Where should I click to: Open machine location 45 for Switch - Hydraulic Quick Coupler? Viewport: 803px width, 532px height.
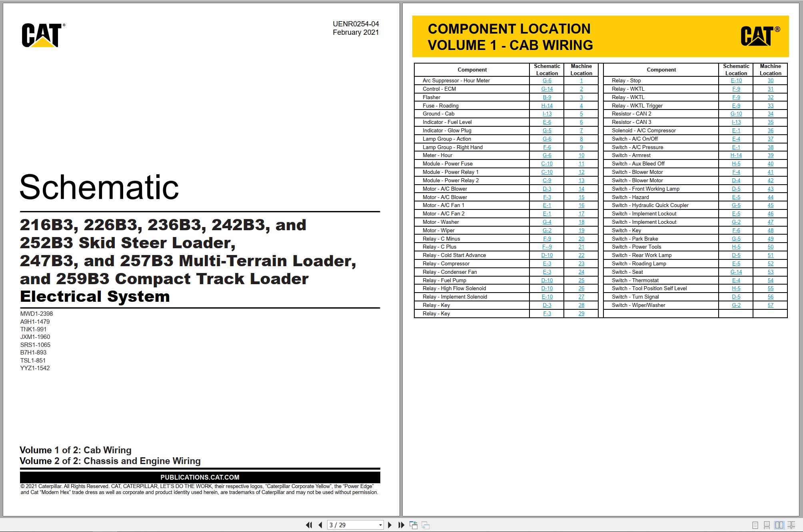[x=771, y=205]
